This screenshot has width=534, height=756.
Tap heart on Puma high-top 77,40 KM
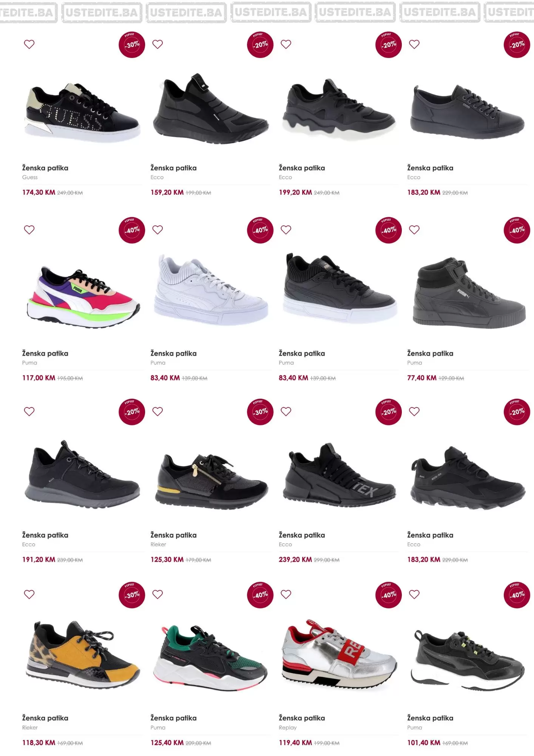[x=414, y=230]
